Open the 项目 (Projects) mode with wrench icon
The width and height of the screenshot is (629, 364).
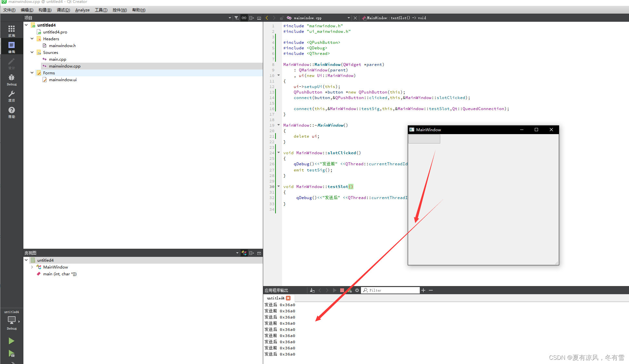pos(11,96)
